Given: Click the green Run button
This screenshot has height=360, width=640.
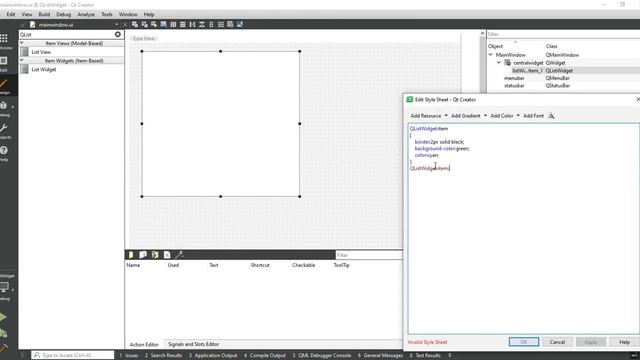Looking at the screenshot, I should pyautogui.click(x=3, y=317).
